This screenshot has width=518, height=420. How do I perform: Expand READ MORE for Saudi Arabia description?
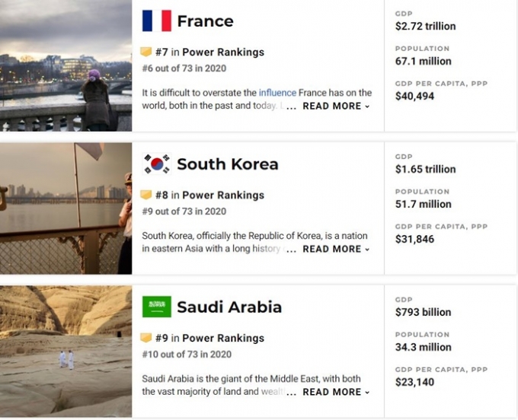point(336,392)
